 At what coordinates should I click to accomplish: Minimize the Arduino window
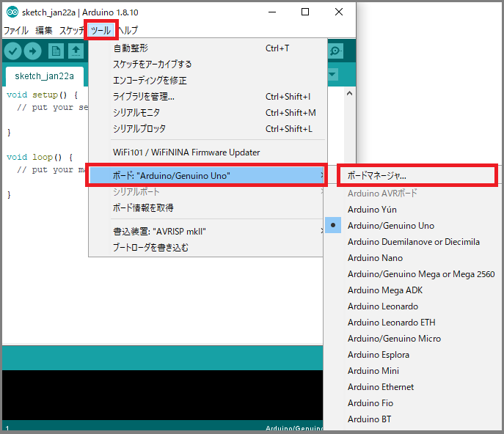(272, 12)
